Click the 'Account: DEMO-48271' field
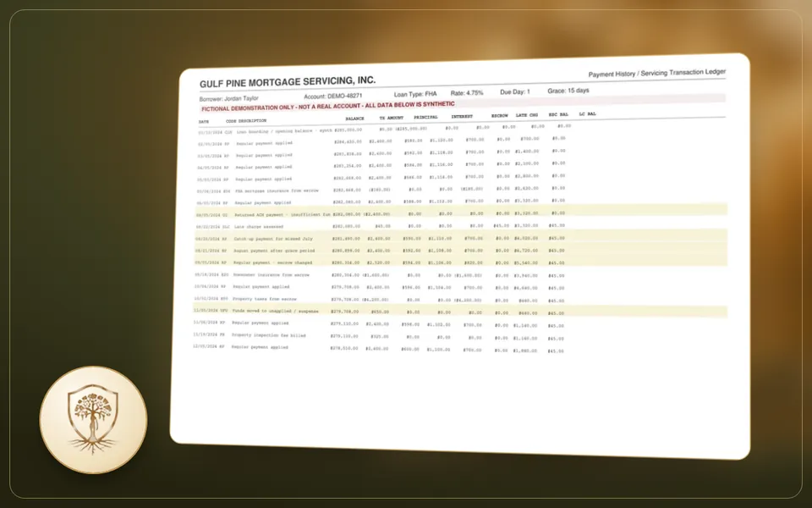 pos(333,96)
